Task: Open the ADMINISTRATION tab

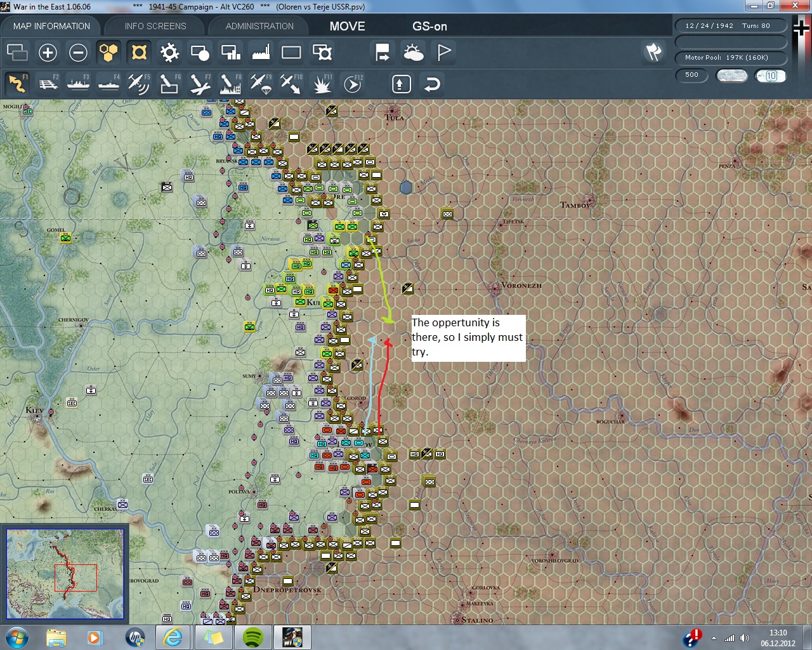Action: tap(259, 26)
